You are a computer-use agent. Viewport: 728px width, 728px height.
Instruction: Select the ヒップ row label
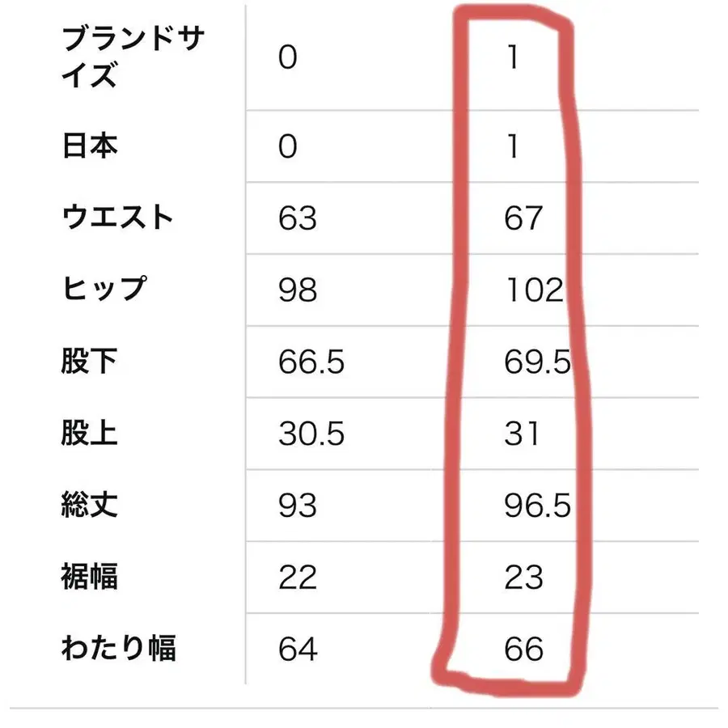tap(105, 289)
